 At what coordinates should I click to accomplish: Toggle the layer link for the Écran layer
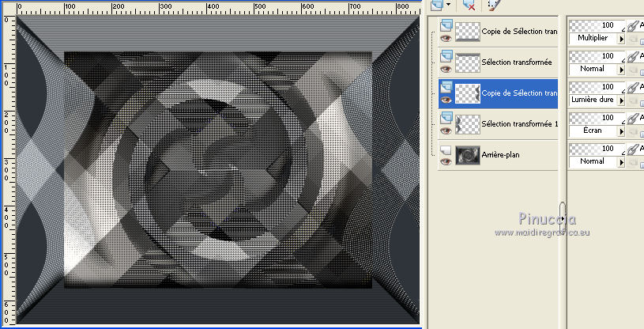pyautogui.click(x=633, y=119)
